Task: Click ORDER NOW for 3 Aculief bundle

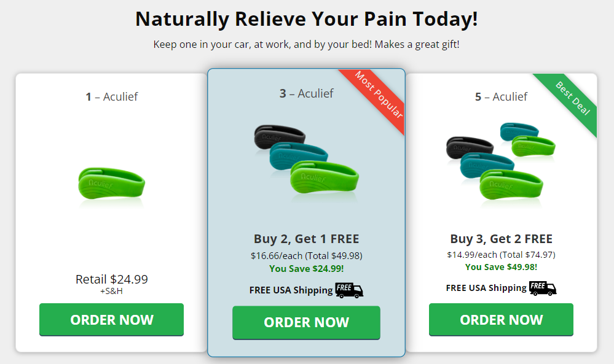Action: [306, 322]
